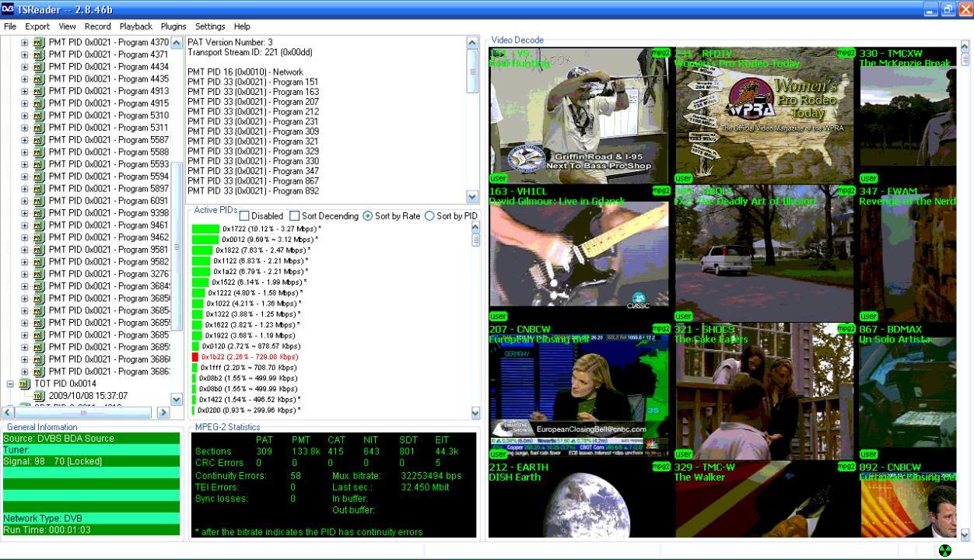Enable the Disabled checkbox in Active PIDs
Image resolution: width=974 pixels, height=560 pixels.
pos(244,215)
